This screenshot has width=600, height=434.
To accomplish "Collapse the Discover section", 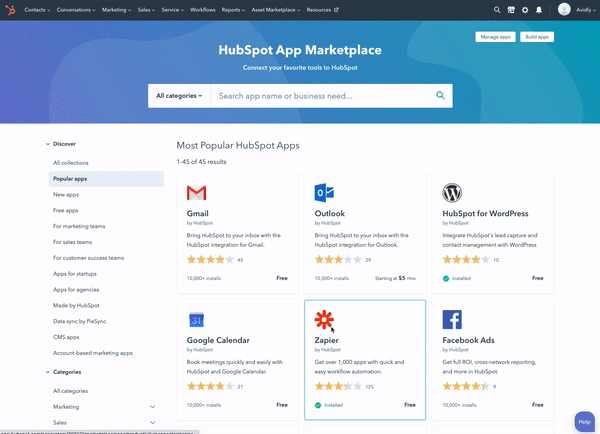I will pos(47,144).
